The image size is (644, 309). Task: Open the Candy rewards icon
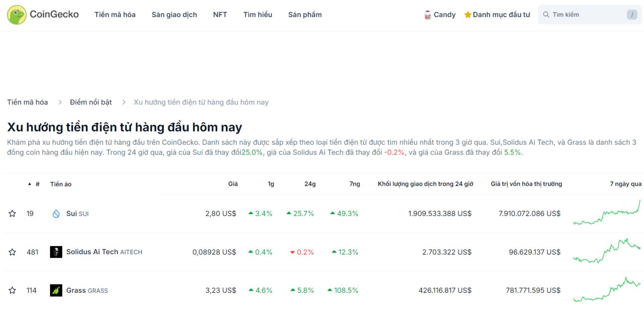427,14
